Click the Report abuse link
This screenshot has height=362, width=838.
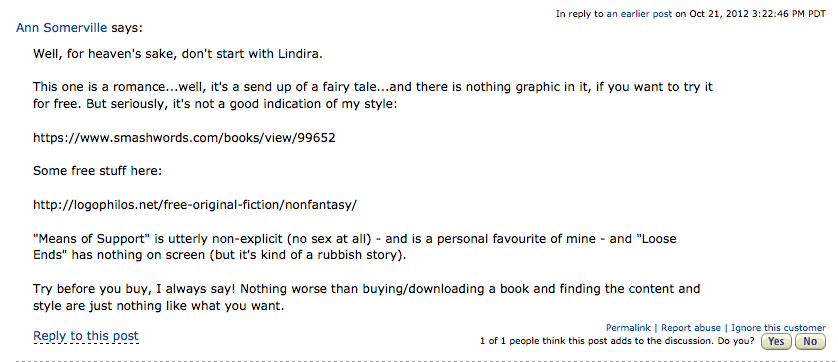pos(690,328)
